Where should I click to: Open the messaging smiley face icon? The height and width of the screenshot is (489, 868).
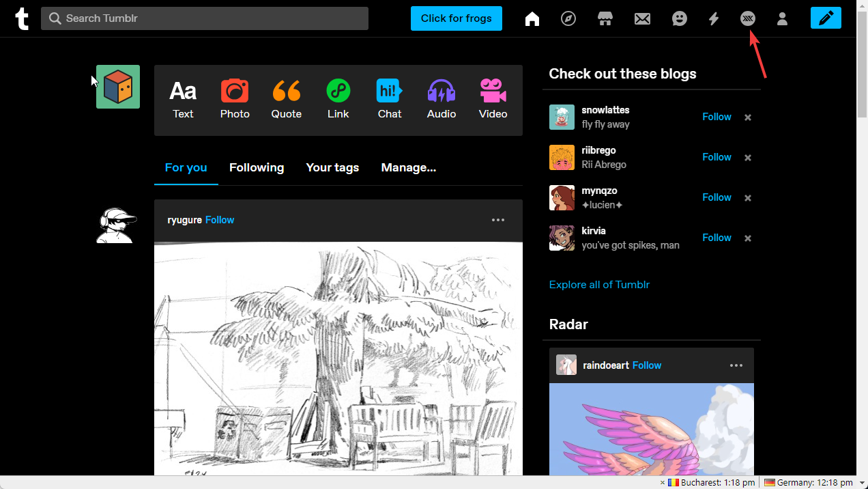click(680, 19)
